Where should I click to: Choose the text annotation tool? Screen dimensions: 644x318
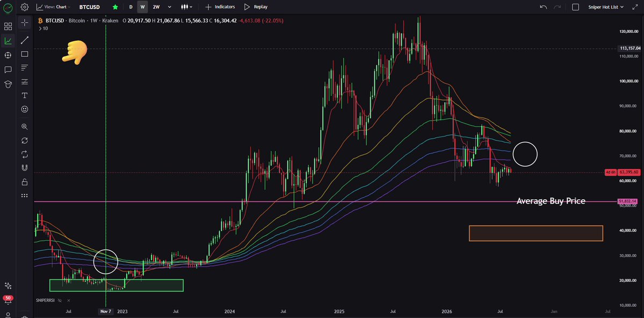[x=25, y=95]
